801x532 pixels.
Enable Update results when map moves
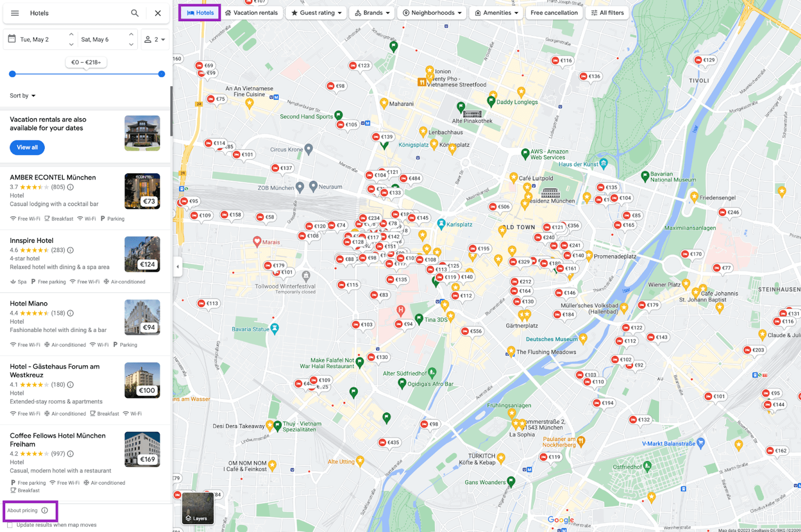point(10,525)
